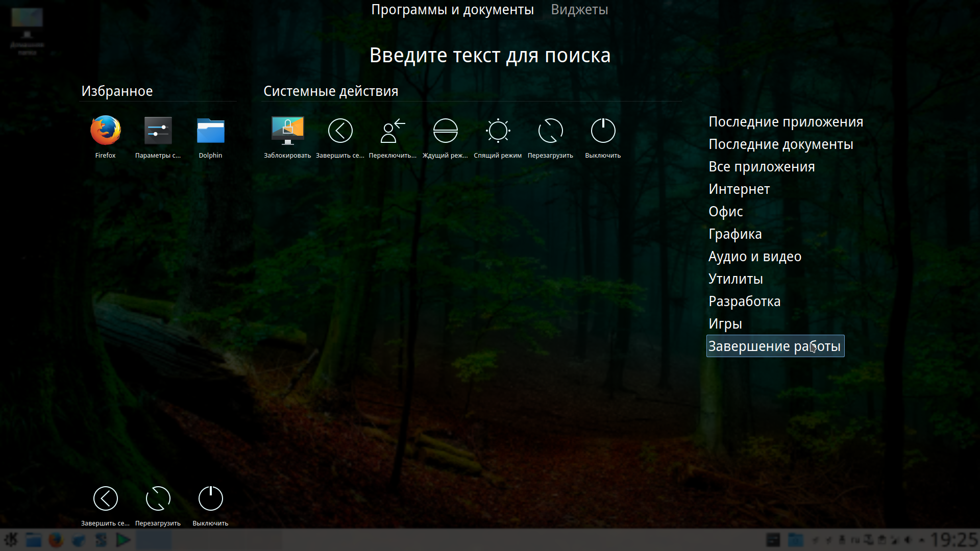Click Выключить in system actions row
The width and height of the screenshot is (980, 551).
tap(603, 131)
